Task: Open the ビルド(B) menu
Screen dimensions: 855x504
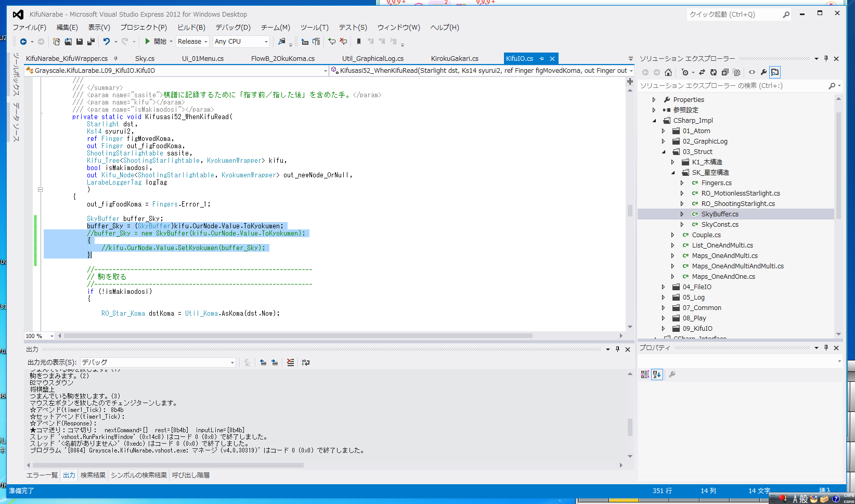Action: [191, 28]
